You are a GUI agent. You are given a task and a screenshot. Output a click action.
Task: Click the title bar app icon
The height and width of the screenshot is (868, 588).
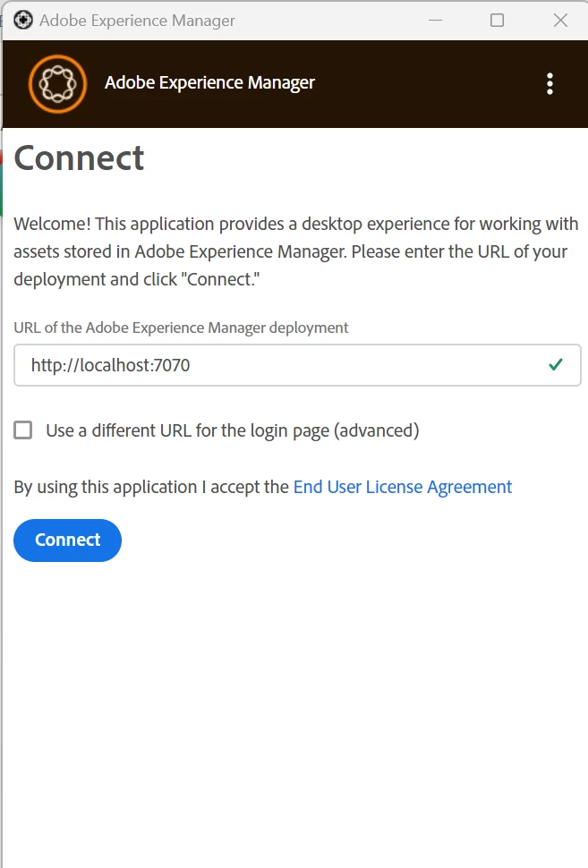click(22, 21)
